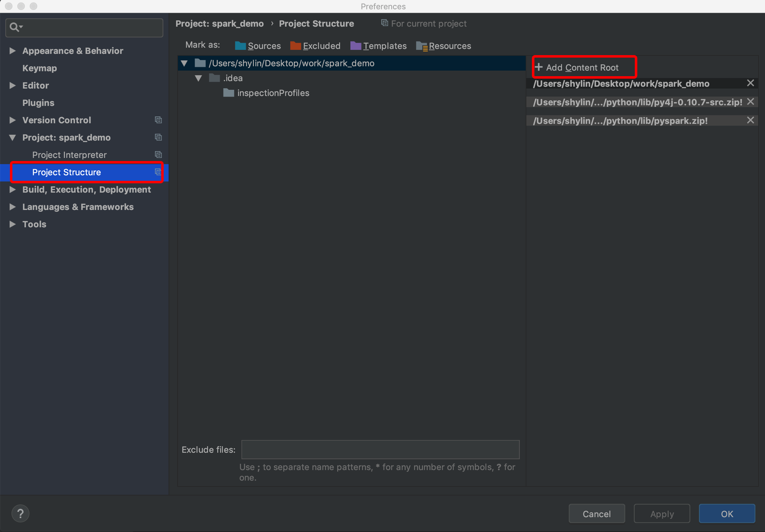
Task: Click the search magnifier icon
Action: coord(14,27)
